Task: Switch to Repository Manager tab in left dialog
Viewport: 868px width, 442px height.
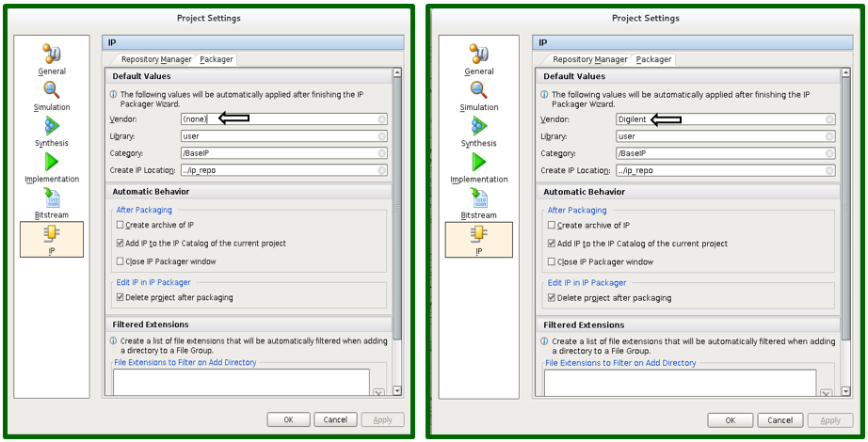Action: click(x=156, y=59)
